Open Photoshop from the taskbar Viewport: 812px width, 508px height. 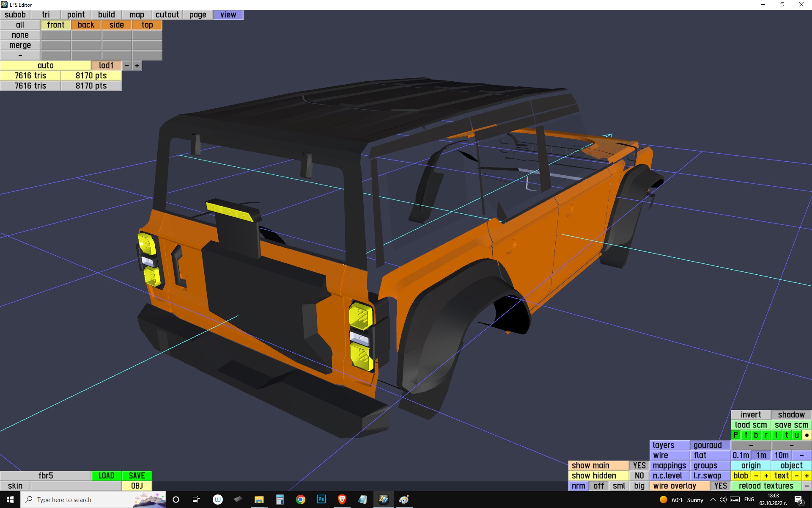click(x=321, y=500)
